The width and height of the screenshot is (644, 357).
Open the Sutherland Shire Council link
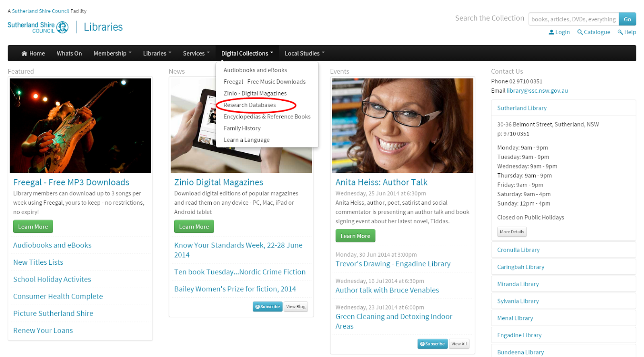click(40, 11)
